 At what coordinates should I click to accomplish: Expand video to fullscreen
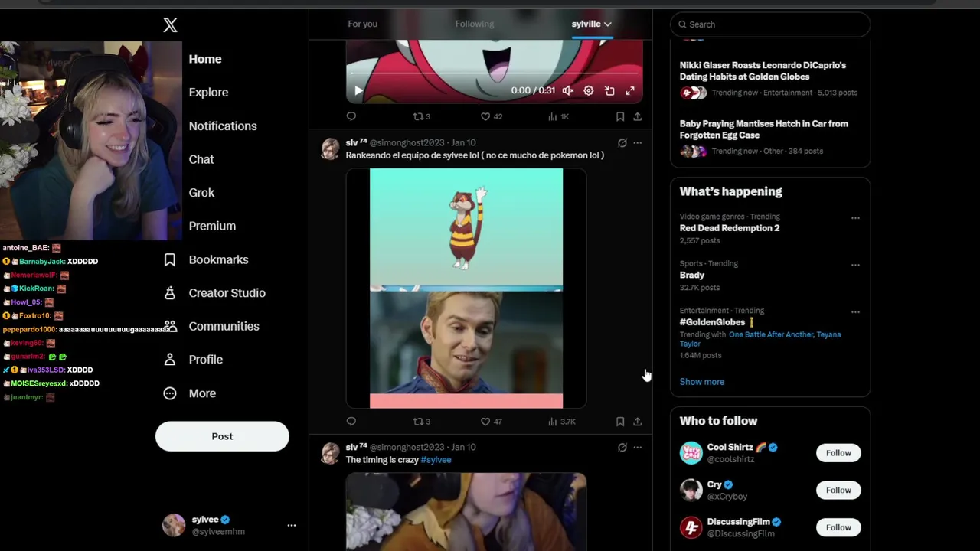pyautogui.click(x=630, y=90)
